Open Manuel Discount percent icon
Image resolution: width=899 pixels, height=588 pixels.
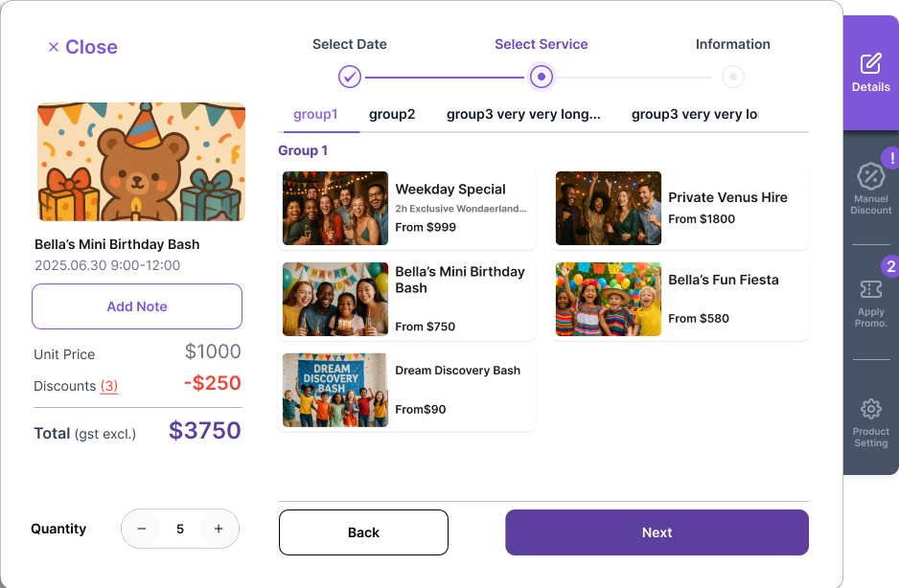(870, 176)
